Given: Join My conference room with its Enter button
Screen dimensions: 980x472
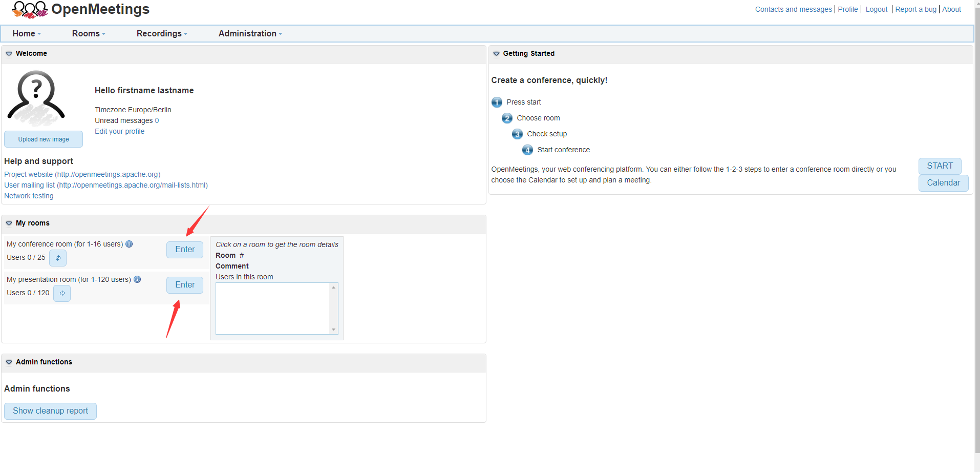Looking at the screenshot, I should [185, 250].
